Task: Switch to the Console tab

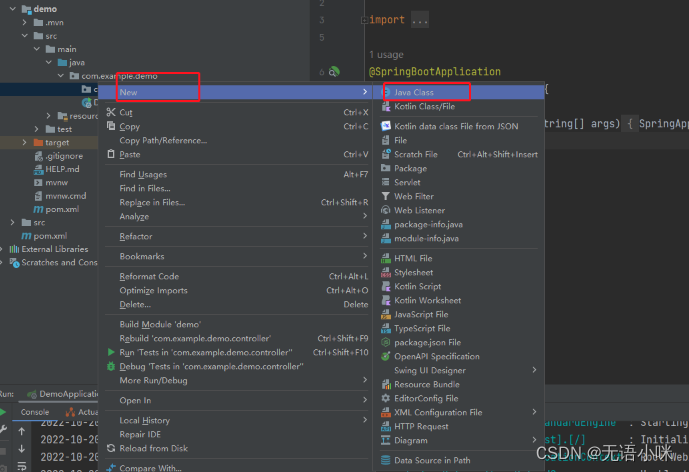Action: pos(35,412)
